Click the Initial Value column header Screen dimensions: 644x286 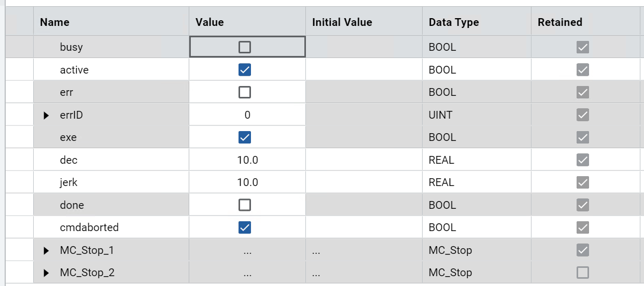342,22
